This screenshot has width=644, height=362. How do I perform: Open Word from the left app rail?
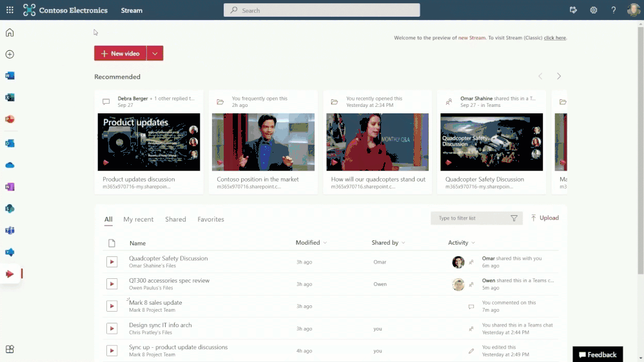click(x=10, y=75)
